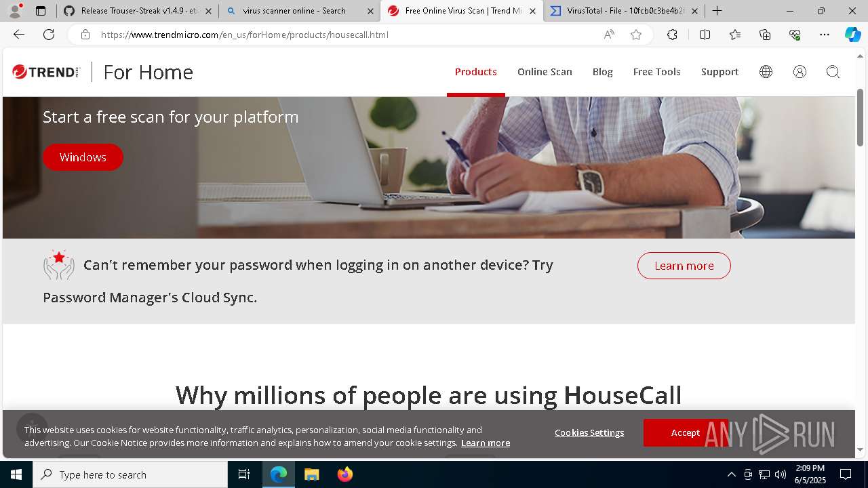This screenshot has height=488, width=868.
Task: Open network status icon in tray
Action: [764, 474]
